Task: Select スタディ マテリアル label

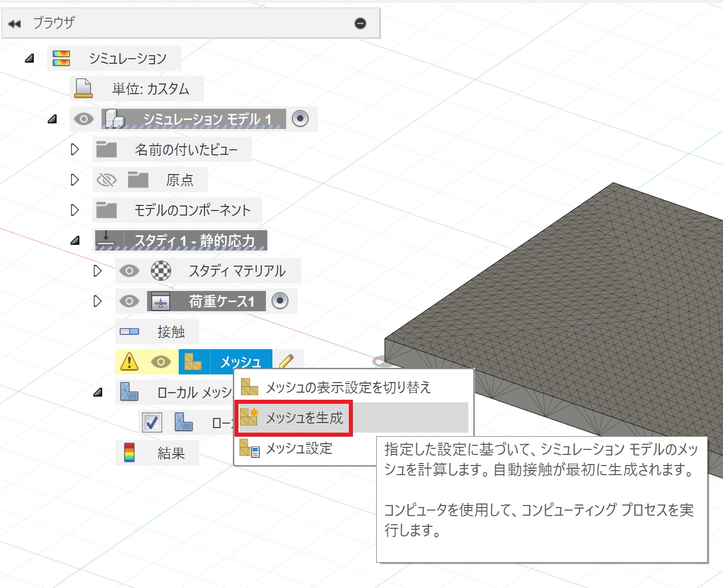Action: 237,271
